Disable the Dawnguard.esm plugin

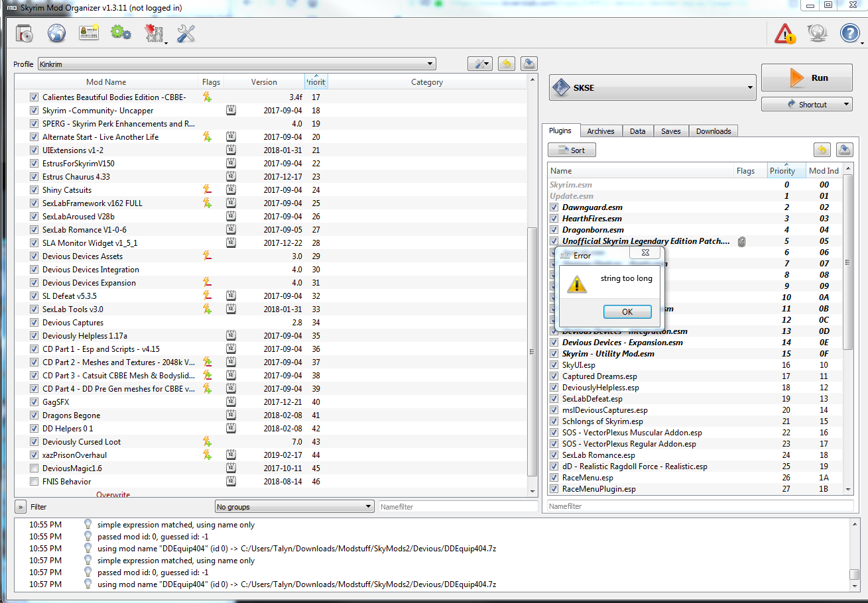pos(554,207)
